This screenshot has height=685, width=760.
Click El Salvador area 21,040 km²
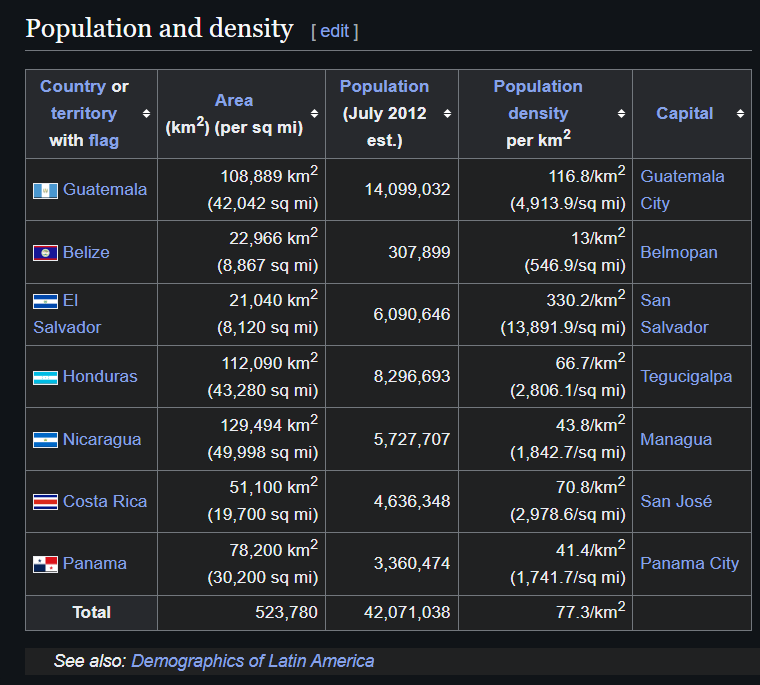point(273,299)
